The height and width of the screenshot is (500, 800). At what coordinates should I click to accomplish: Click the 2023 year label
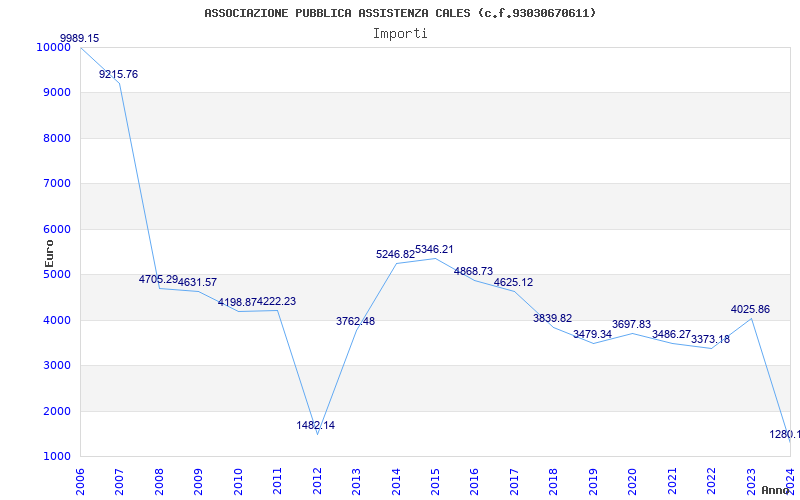[751, 481]
